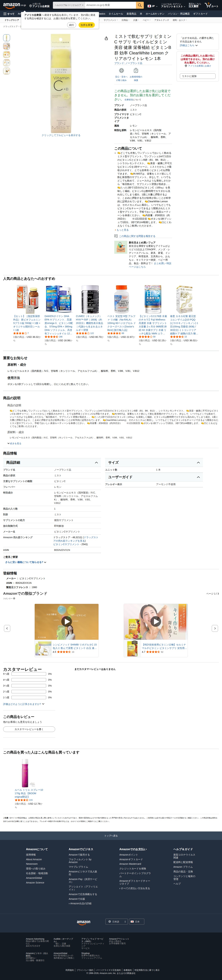Expand 詳細はこちら in offers box
The width and height of the screenshot is (222, 980).
click(x=189, y=45)
